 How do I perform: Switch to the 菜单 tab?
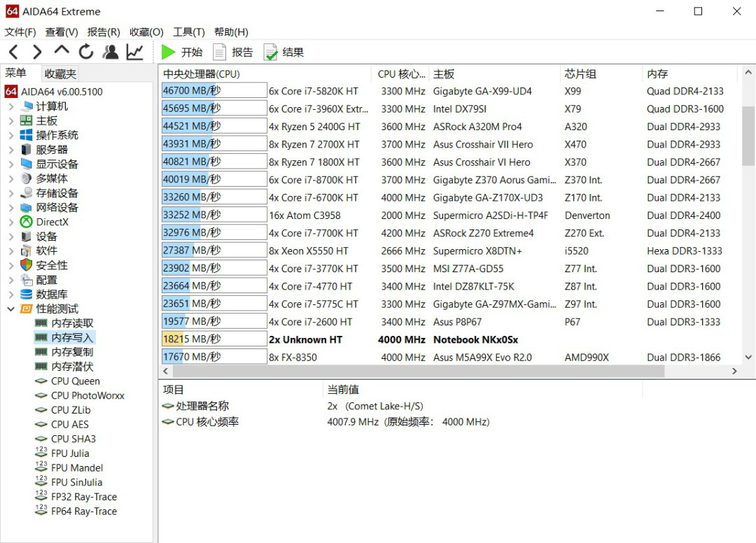click(x=16, y=73)
